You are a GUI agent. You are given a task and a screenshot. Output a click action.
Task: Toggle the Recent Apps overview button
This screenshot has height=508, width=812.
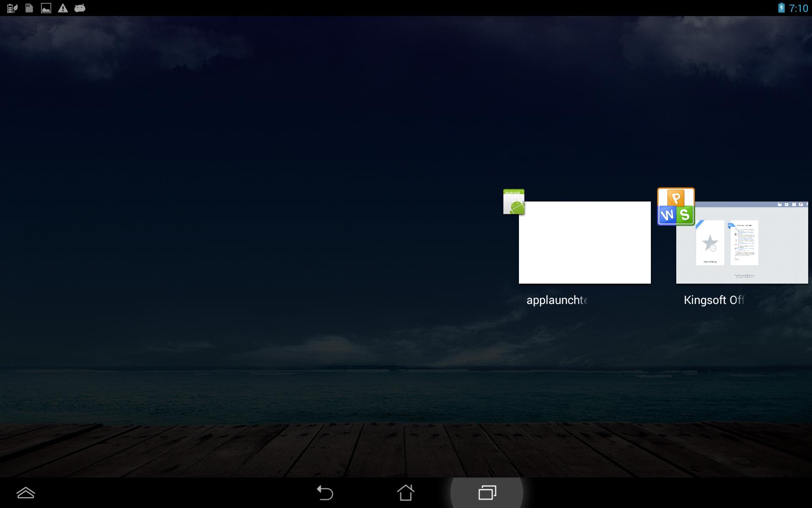tap(487, 493)
